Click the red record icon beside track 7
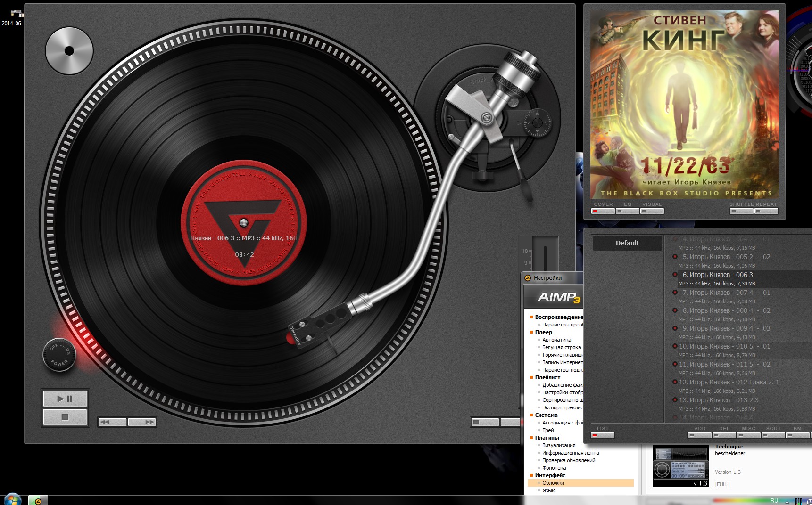 tap(675, 293)
